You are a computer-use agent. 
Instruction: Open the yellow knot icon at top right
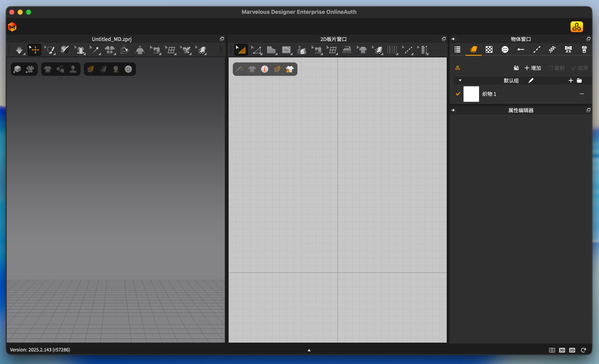pyautogui.click(x=576, y=27)
